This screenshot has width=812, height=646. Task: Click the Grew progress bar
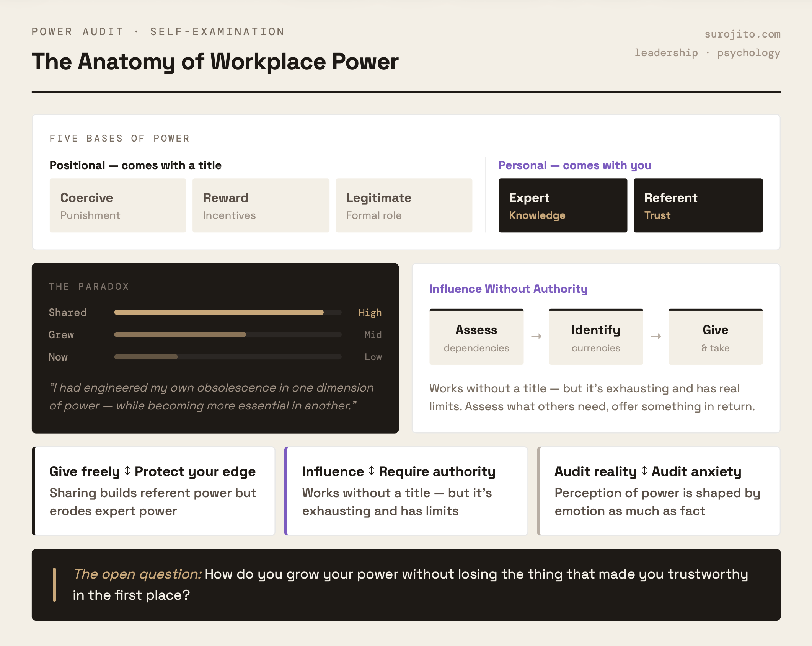[228, 334]
